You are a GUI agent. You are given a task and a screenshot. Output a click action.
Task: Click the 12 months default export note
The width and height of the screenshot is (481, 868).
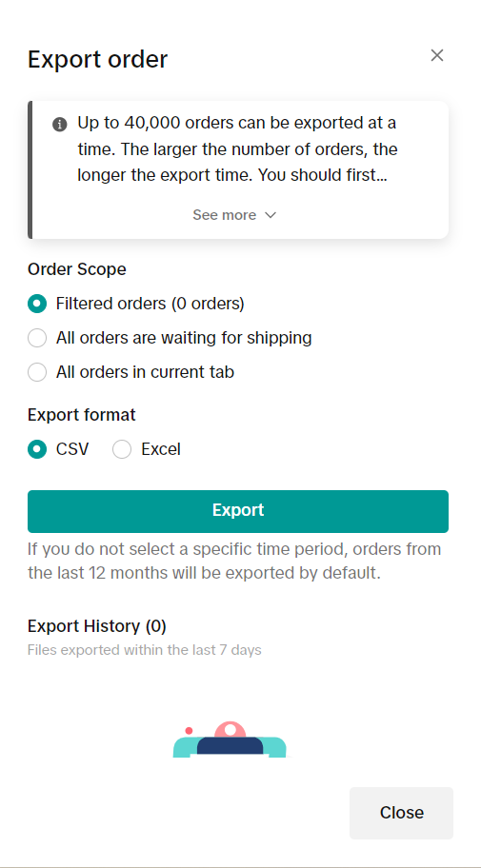point(234,561)
